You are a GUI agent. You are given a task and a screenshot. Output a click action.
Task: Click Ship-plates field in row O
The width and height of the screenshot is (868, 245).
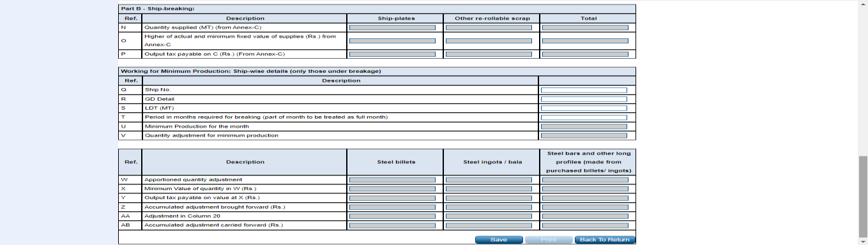point(392,41)
